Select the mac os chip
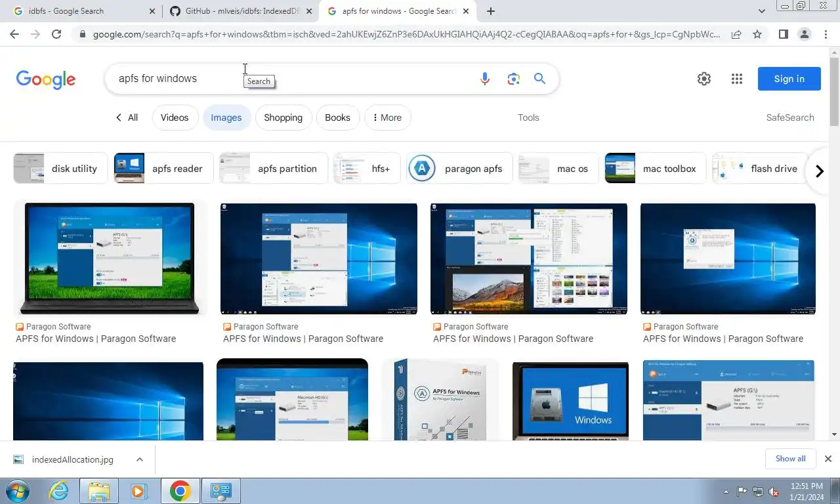 (558, 169)
